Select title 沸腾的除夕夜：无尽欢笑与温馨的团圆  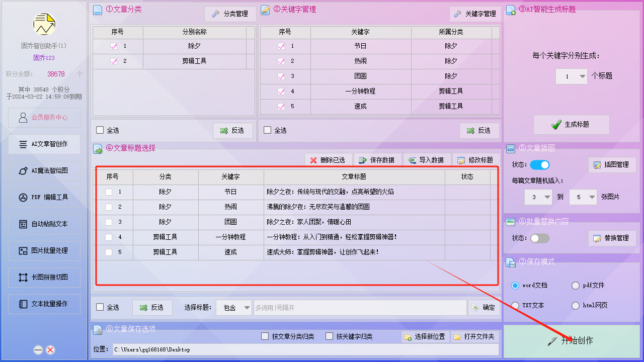point(318,207)
